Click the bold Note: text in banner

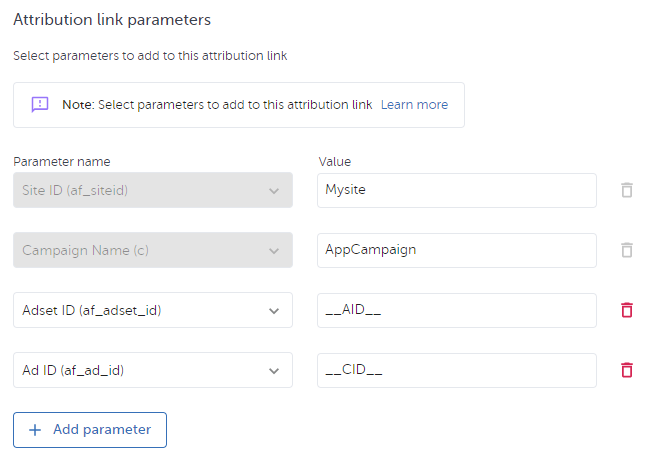76,105
